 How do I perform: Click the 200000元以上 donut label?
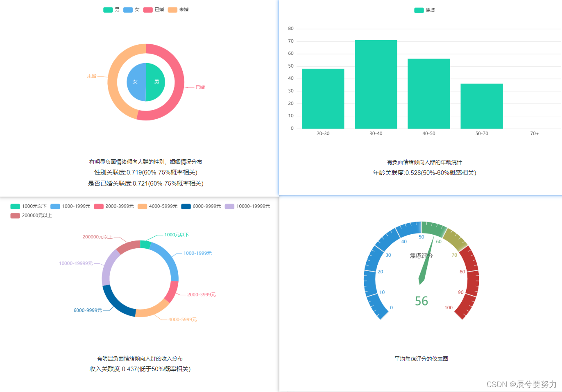[x=97, y=237]
